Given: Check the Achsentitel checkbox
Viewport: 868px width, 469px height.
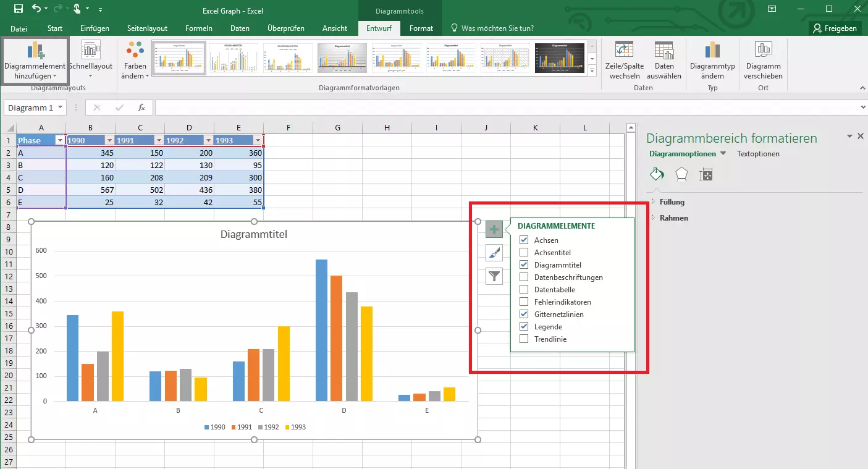Looking at the screenshot, I should click(524, 252).
